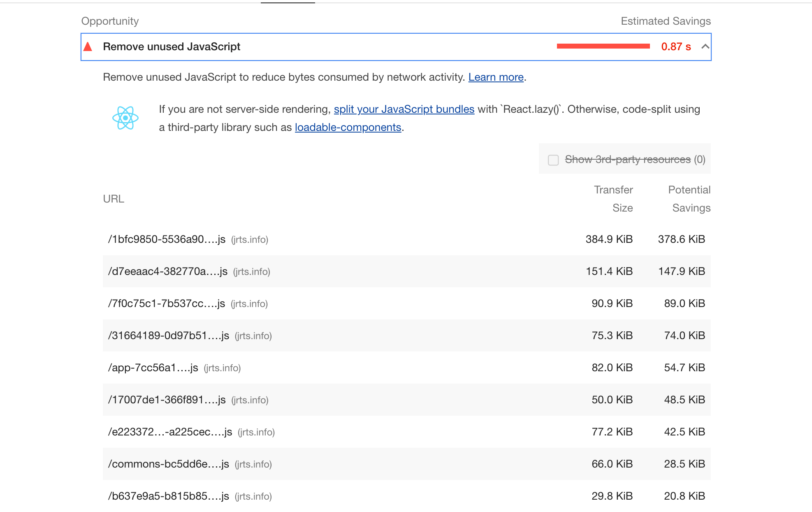Select the /17007de1-366f891….js entry
The width and height of the screenshot is (812, 512).
(167, 400)
